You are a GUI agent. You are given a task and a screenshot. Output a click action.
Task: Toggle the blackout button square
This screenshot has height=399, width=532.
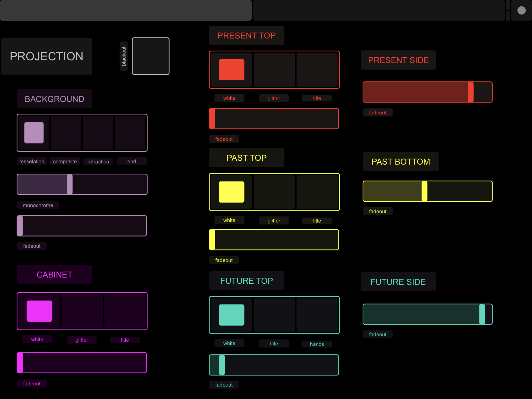(150, 56)
